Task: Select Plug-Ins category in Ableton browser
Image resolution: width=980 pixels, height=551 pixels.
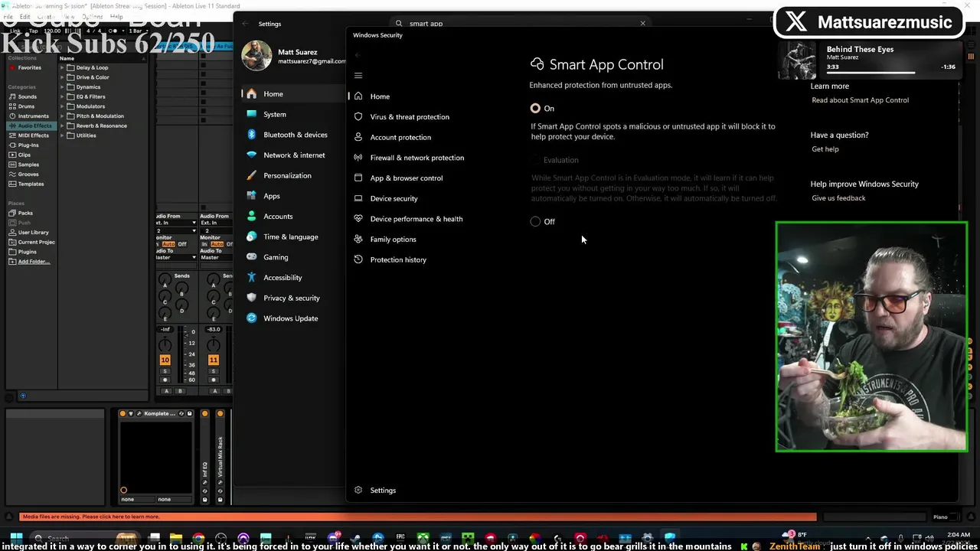Action: [x=28, y=145]
